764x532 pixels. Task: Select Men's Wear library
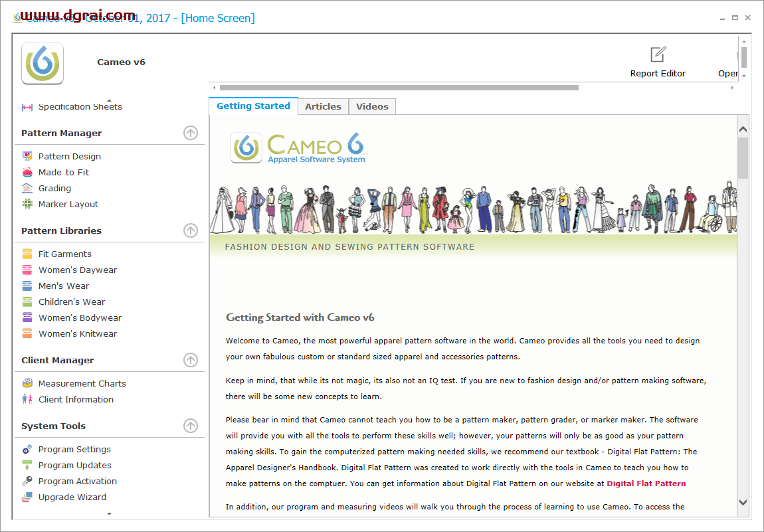coord(64,286)
